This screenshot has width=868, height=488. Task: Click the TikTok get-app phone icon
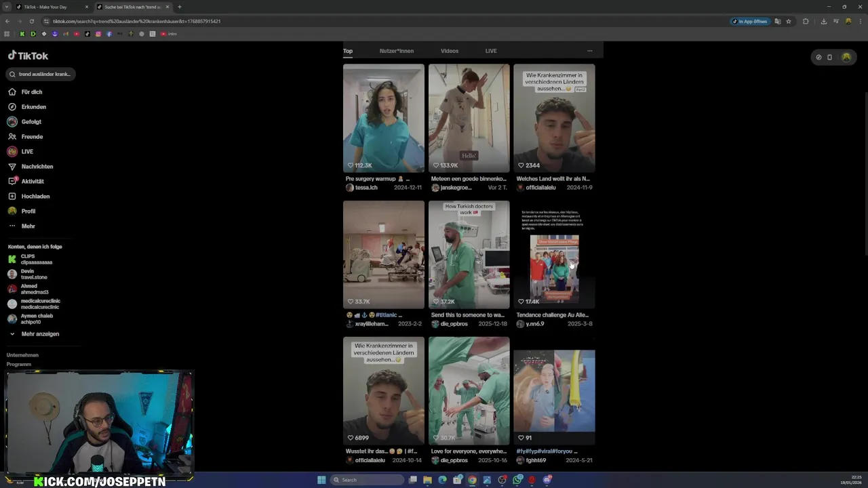[x=829, y=58]
